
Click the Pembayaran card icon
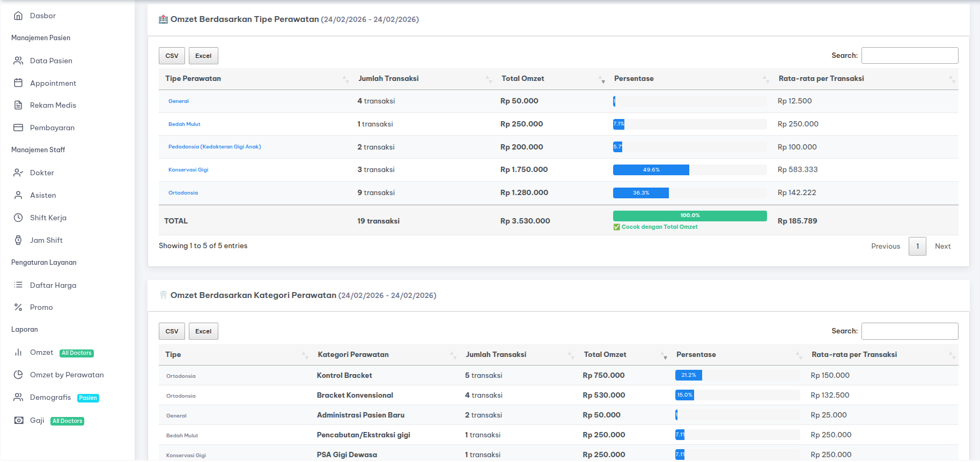point(18,128)
